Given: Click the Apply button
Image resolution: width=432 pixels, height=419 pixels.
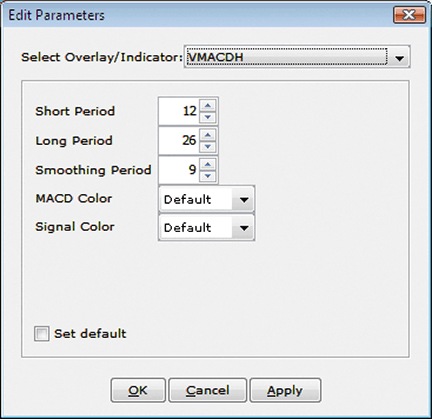Looking at the screenshot, I should click(x=285, y=390).
